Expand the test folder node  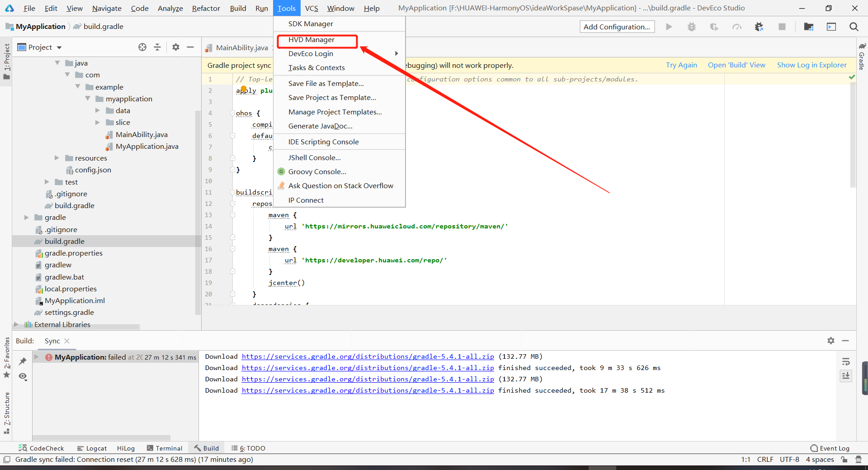[47, 182]
